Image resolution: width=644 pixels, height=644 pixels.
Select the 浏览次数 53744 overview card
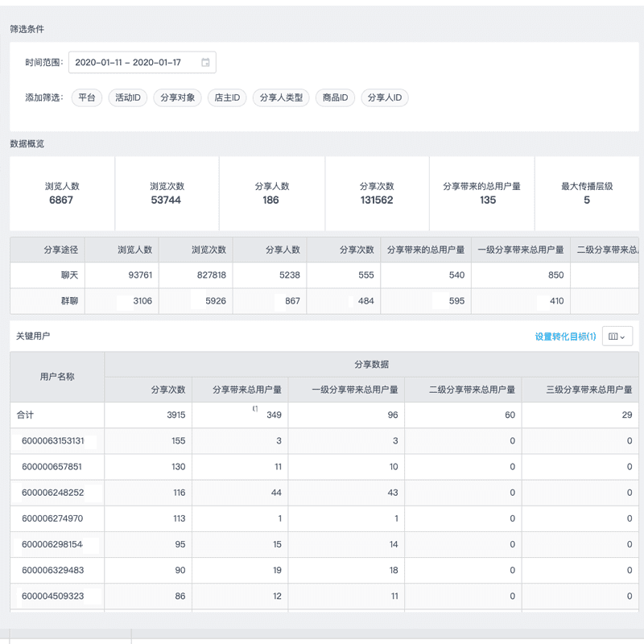click(167, 193)
